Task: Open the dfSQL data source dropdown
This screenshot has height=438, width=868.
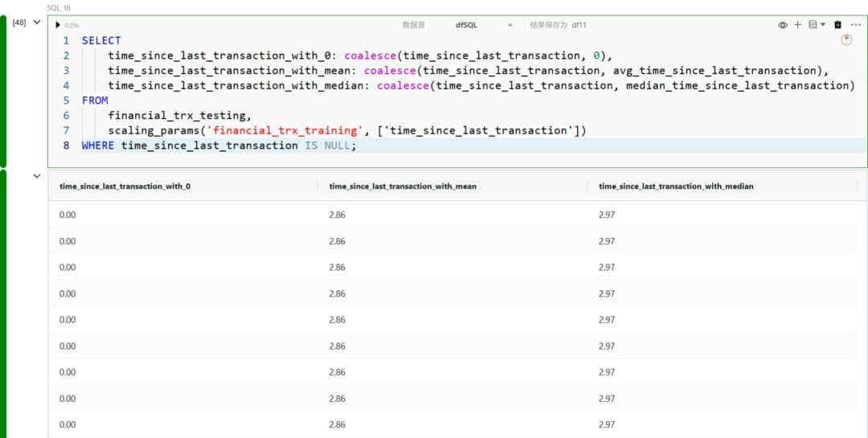Action: pyautogui.click(x=482, y=25)
